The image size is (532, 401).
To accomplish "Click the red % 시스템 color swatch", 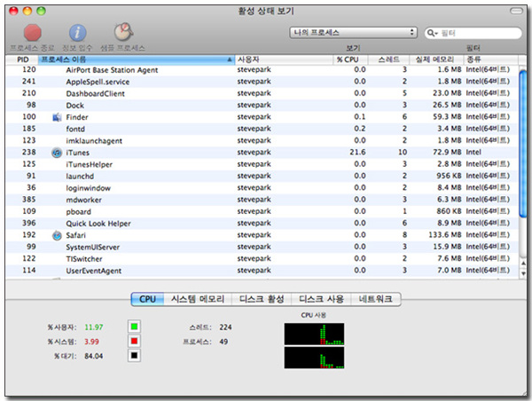I will (x=134, y=341).
